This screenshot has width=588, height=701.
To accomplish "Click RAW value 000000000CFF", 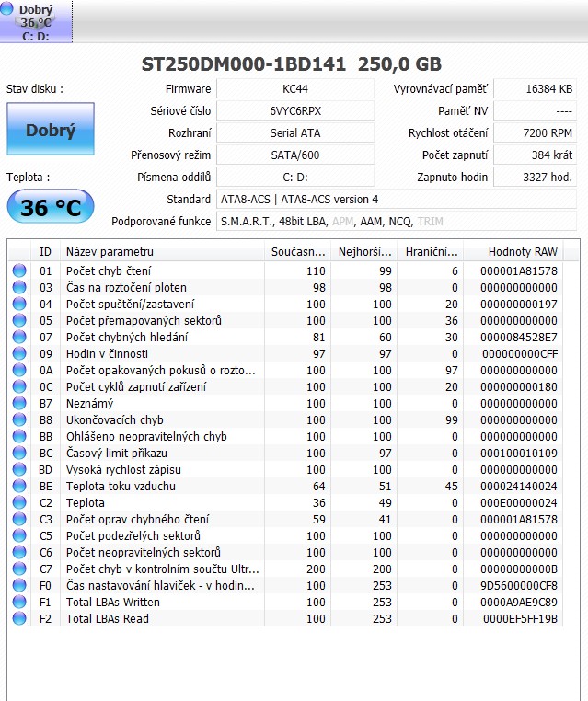I will [520, 353].
